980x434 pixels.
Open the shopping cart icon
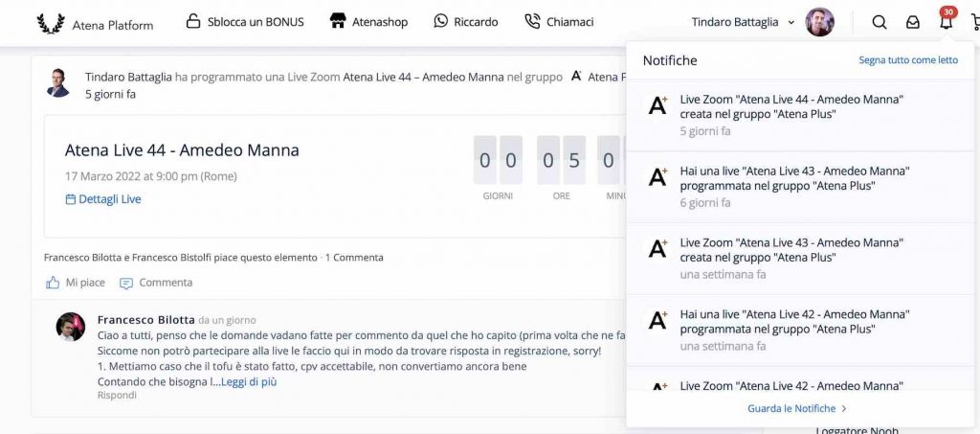pyautogui.click(x=974, y=22)
